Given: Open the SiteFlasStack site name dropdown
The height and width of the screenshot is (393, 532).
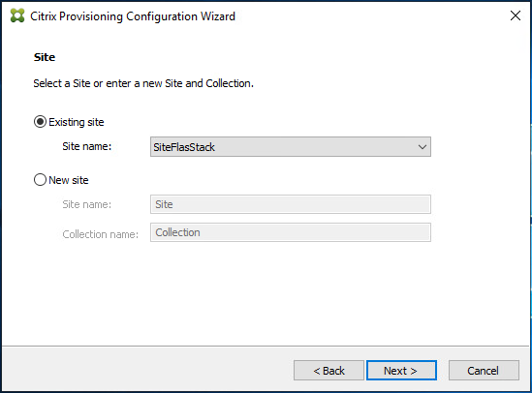Looking at the screenshot, I should (x=291, y=147).
